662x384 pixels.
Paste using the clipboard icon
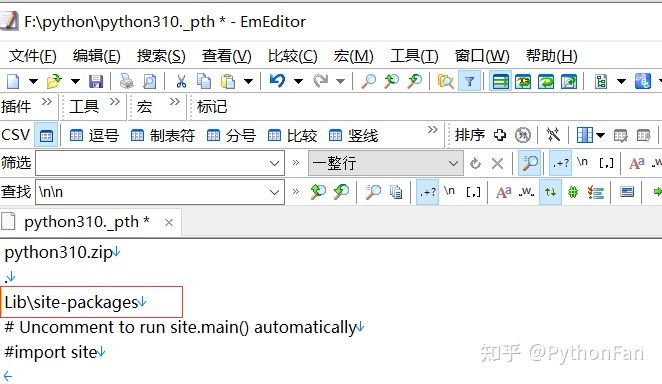[x=228, y=81]
